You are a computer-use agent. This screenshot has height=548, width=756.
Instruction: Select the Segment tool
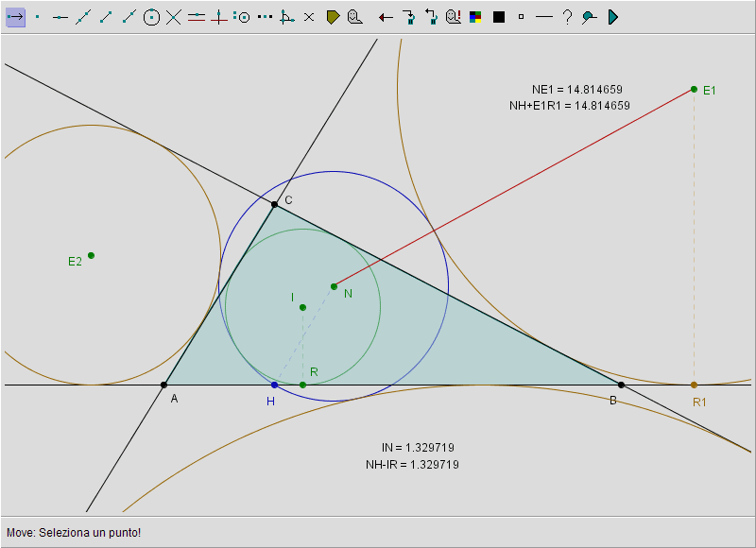coord(106,17)
